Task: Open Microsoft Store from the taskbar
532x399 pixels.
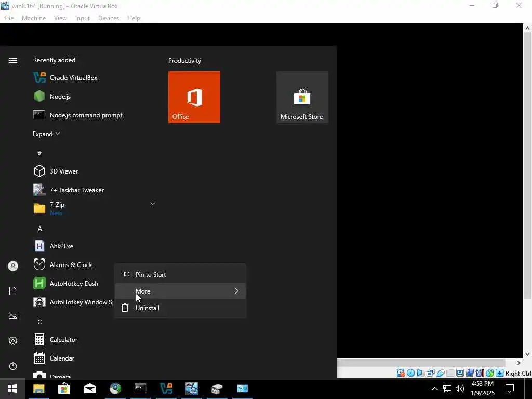Action: [64, 389]
